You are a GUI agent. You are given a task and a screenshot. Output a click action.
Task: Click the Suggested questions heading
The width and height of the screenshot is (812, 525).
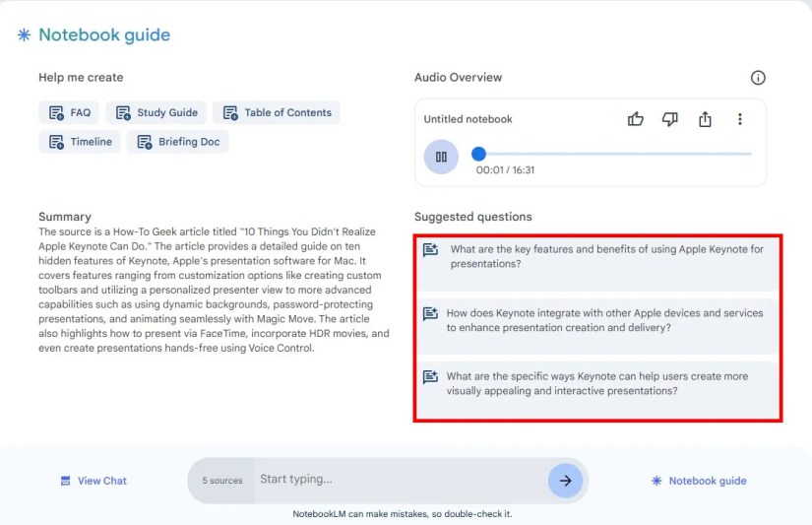472,217
